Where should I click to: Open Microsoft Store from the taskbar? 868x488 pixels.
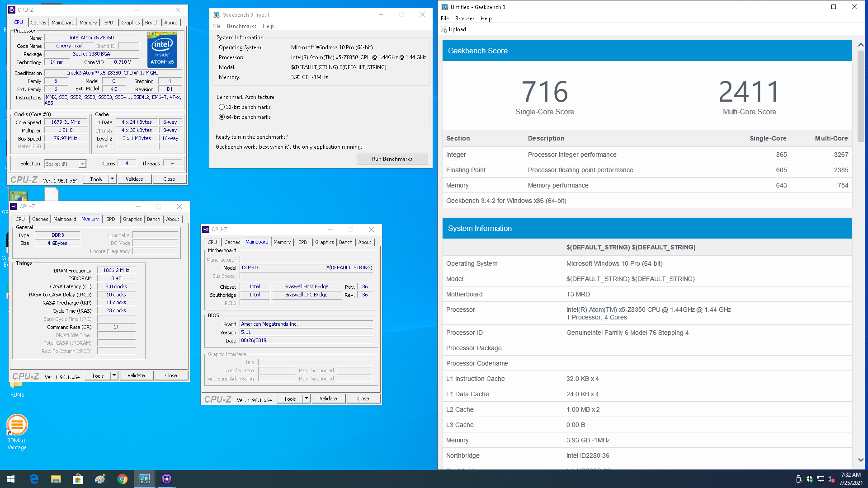click(x=78, y=479)
